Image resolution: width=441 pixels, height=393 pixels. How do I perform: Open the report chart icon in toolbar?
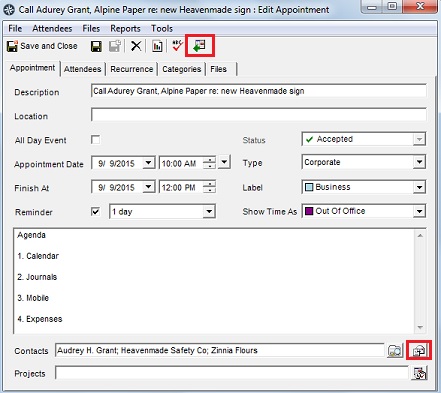pyautogui.click(x=157, y=46)
